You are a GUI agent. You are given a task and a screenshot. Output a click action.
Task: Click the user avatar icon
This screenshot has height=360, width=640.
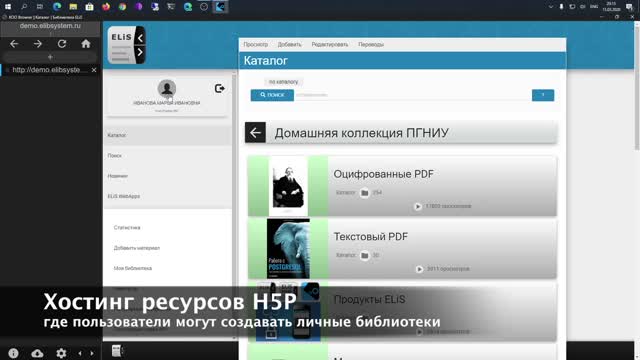click(167, 88)
